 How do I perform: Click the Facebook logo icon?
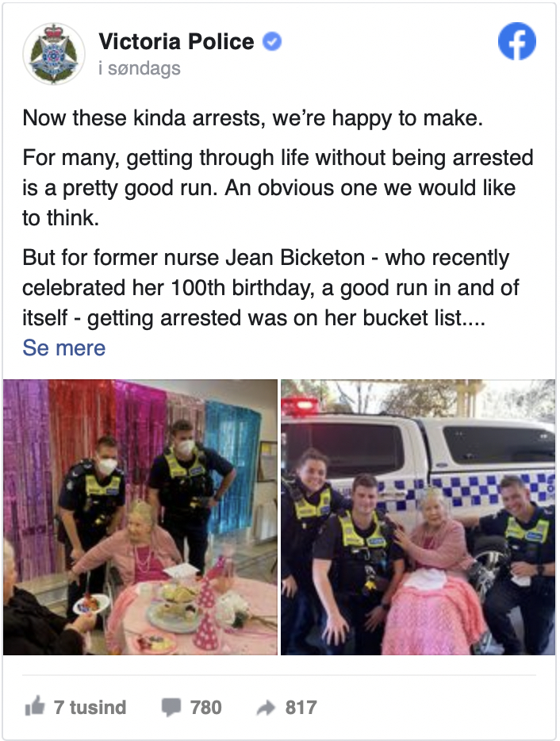(517, 41)
